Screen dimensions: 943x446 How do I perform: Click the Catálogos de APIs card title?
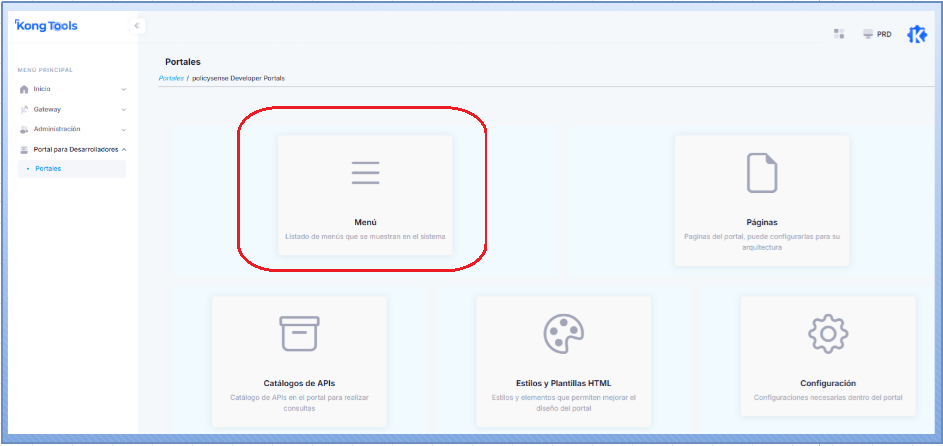click(299, 383)
